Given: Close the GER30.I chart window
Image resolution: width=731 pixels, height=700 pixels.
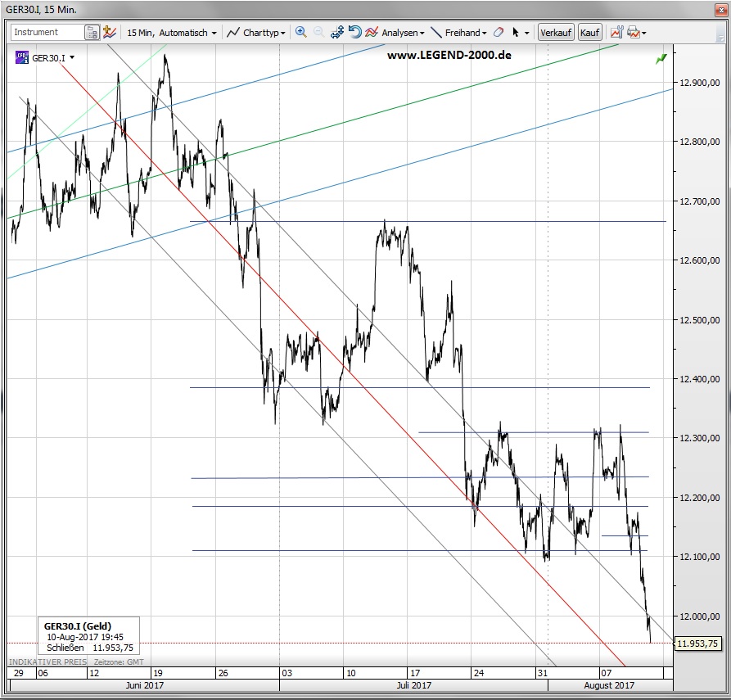Looking at the screenshot, I should pyautogui.click(x=720, y=10).
